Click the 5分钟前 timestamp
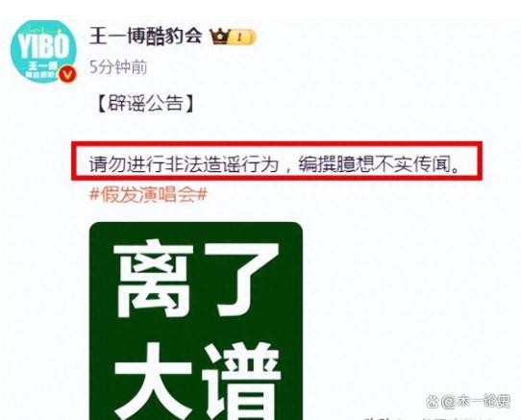The height and width of the screenshot is (420, 521). [x=118, y=67]
